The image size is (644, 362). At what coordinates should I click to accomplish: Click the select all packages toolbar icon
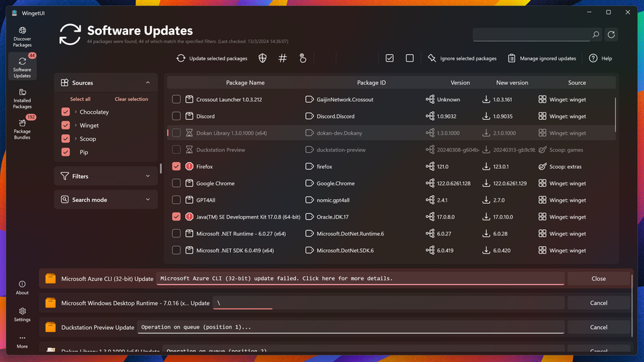[x=390, y=58]
